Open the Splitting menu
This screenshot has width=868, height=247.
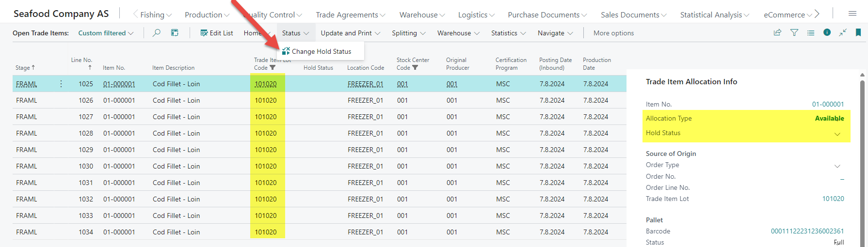point(408,33)
